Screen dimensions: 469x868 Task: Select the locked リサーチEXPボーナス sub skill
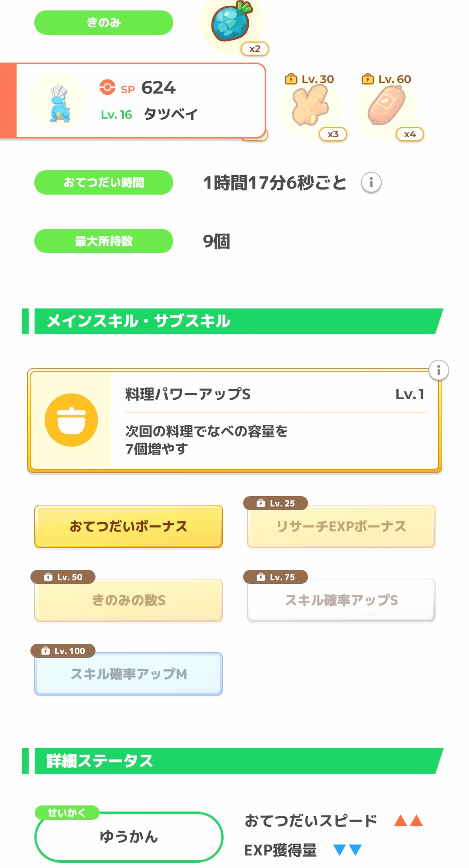tap(341, 526)
